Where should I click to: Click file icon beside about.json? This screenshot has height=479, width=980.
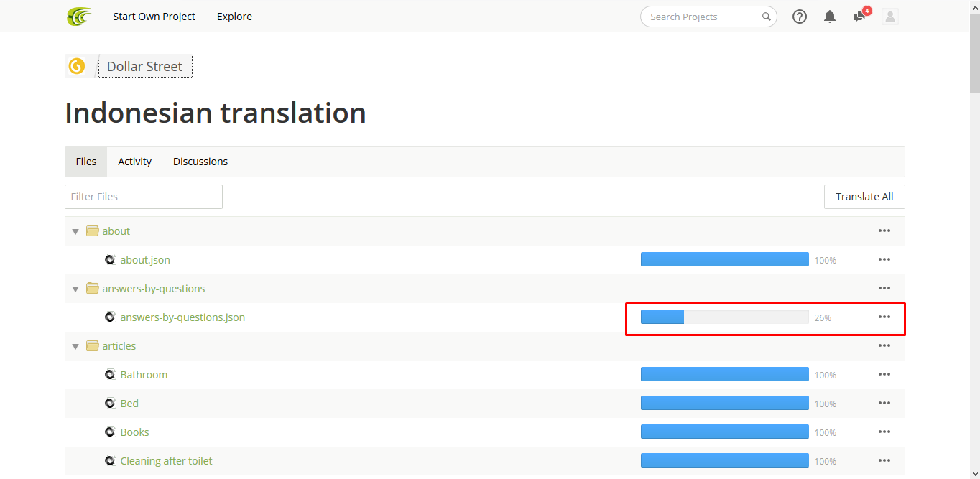110,260
